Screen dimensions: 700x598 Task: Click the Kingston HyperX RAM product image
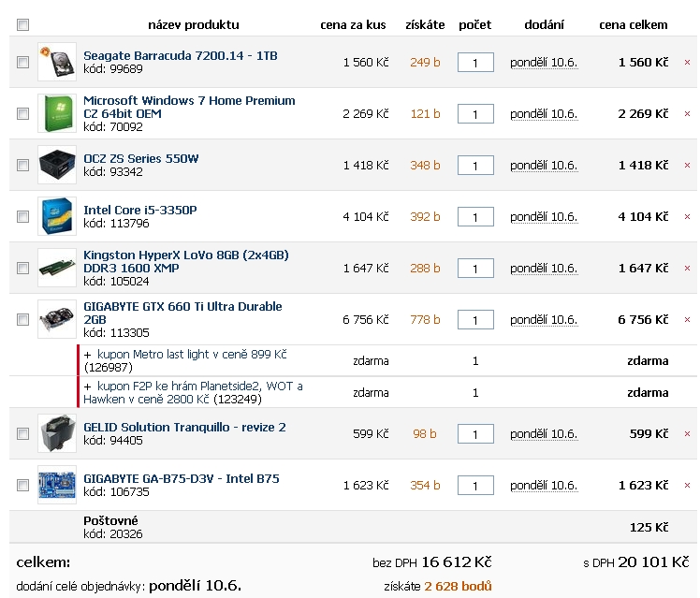(56, 268)
